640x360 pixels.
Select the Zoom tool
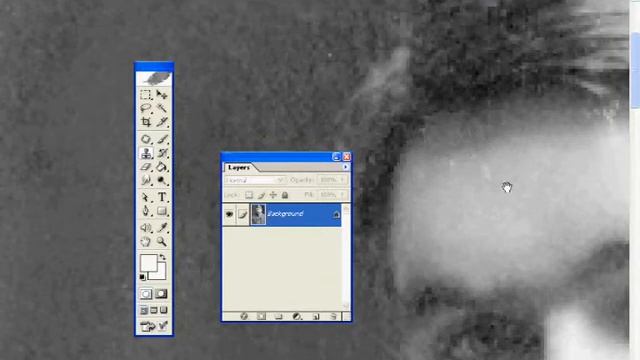pos(162,242)
